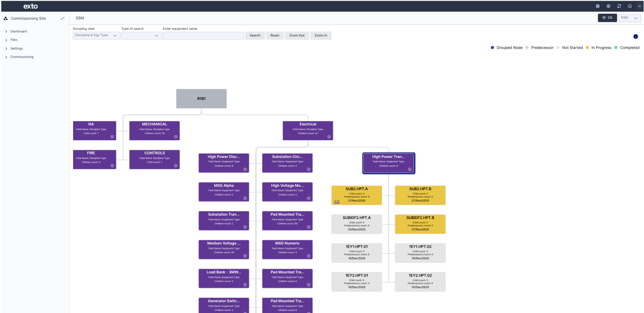Open the Grouping view dropdown
This screenshot has height=313, width=644.
[x=96, y=35]
